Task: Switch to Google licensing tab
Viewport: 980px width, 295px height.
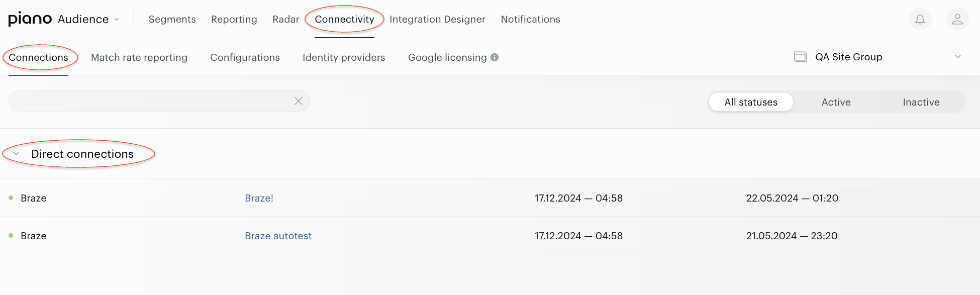Action: (447, 57)
